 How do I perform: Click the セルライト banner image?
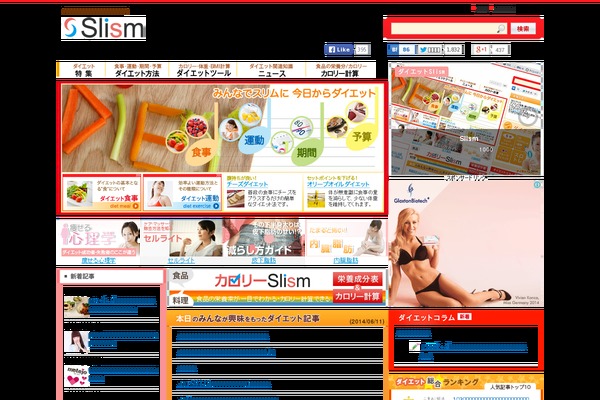181,238
